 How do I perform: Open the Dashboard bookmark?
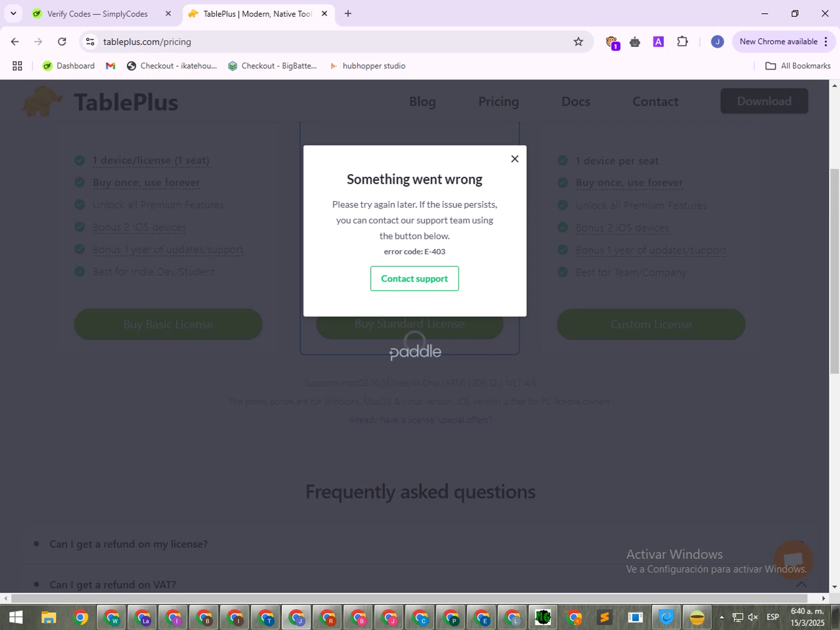(x=69, y=66)
